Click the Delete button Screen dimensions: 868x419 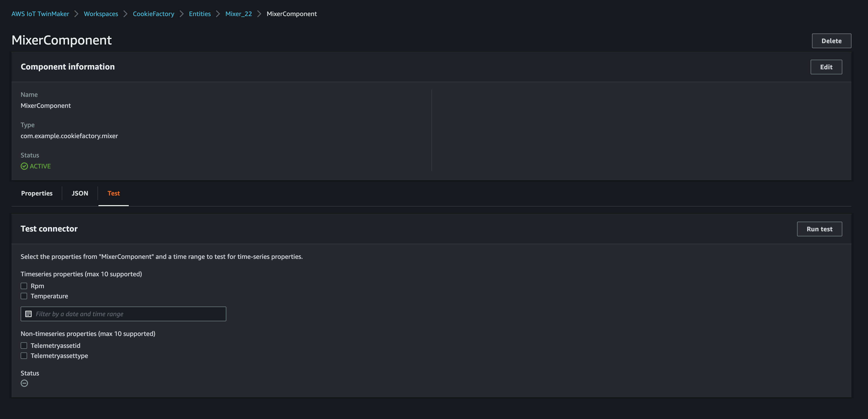coord(831,40)
